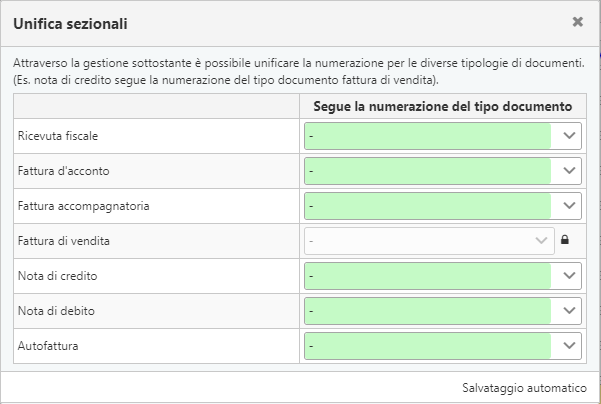Click the Fattura accompagnatoria label cell
The width and height of the screenshot is (601, 404).
(x=156, y=206)
